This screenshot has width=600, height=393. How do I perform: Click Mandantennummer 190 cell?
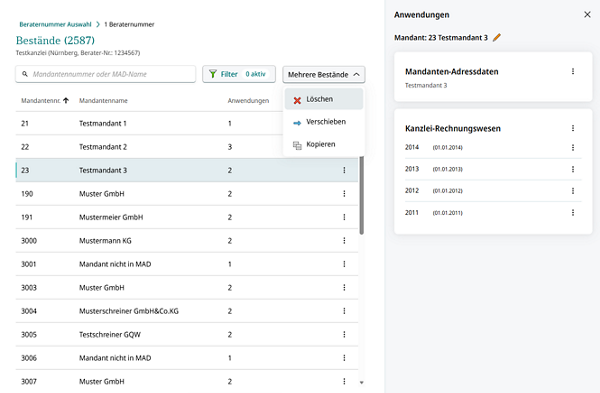[27, 194]
